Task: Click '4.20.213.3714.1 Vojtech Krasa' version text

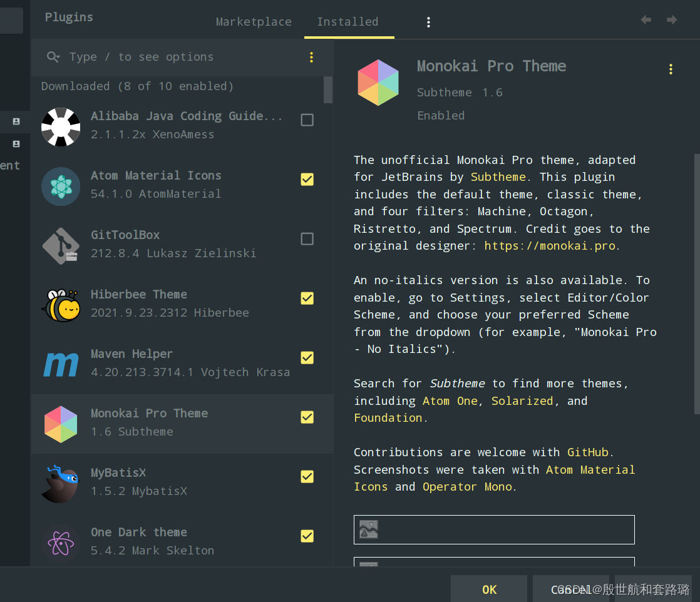Action: [x=190, y=372]
